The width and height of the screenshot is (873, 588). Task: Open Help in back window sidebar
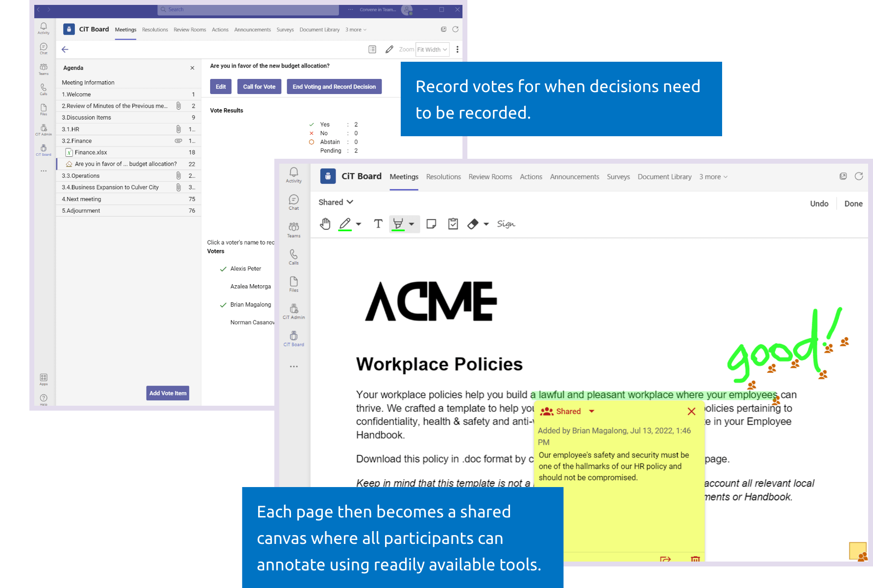click(x=44, y=400)
